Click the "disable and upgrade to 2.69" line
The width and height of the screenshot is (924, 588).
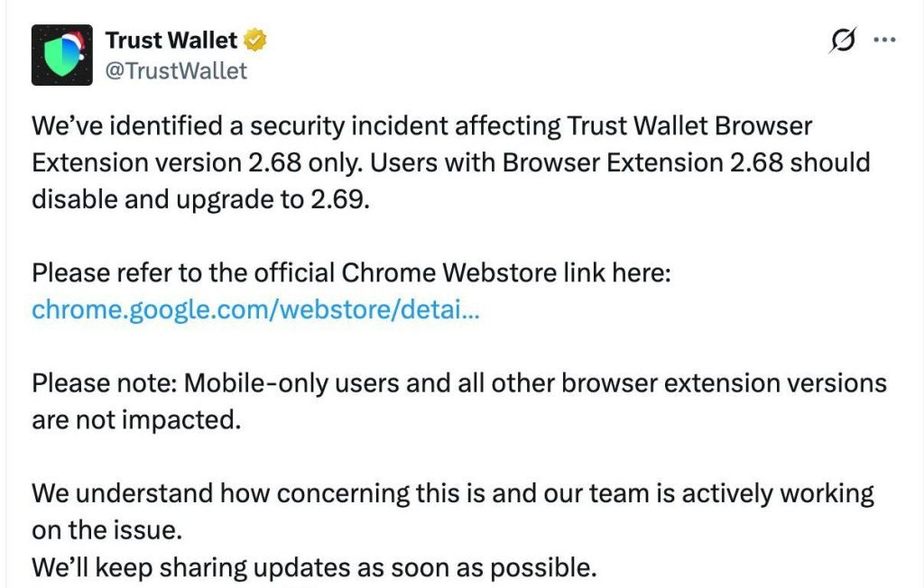(x=200, y=199)
